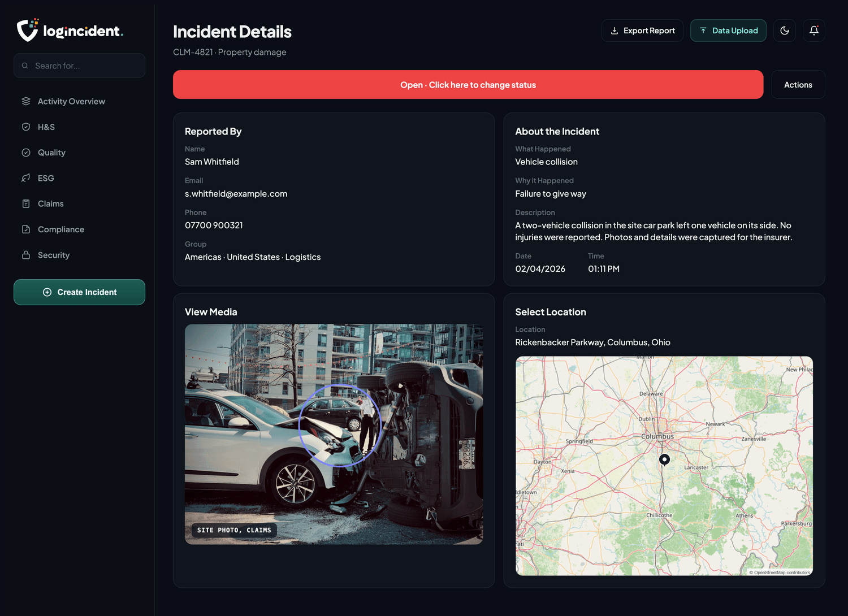The height and width of the screenshot is (616, 848).
Task: Click the map location pin marker
Action: pos(665,459)
